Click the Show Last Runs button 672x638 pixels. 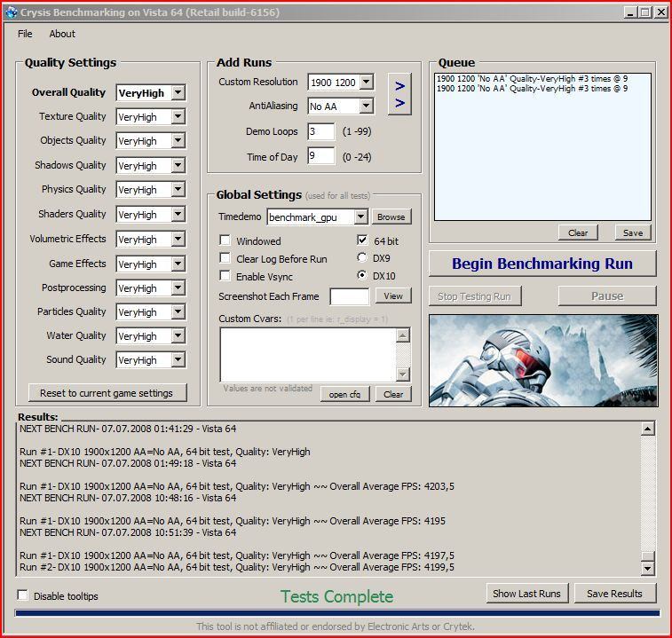pos(527,594)
